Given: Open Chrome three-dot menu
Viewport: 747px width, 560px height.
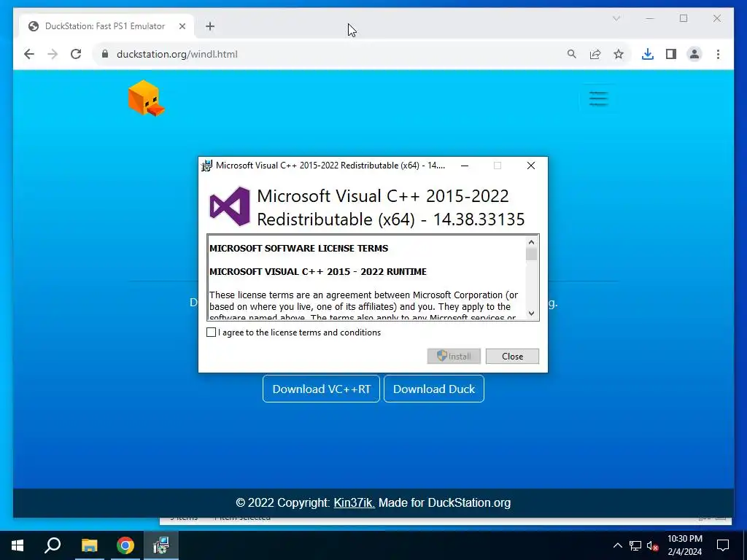Looking at the screenshot, I should [718, 54].
